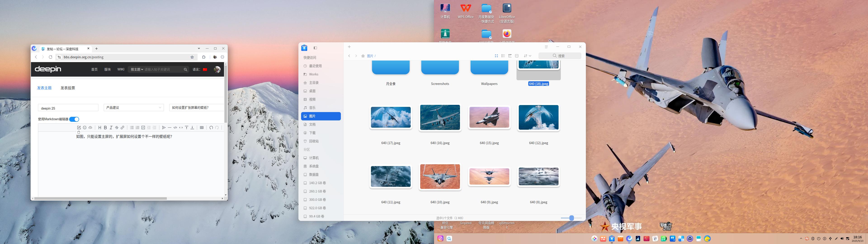This screenshot has width=868, height=244.
Task: Go to 首页 in the deepin forum
Action: point(94,69)
